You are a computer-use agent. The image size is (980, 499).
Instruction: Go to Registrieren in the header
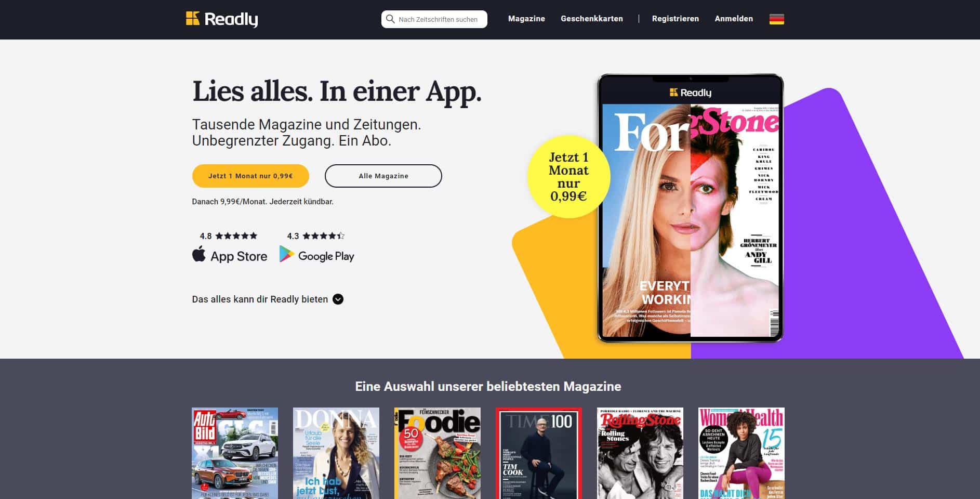coord(676,19)
